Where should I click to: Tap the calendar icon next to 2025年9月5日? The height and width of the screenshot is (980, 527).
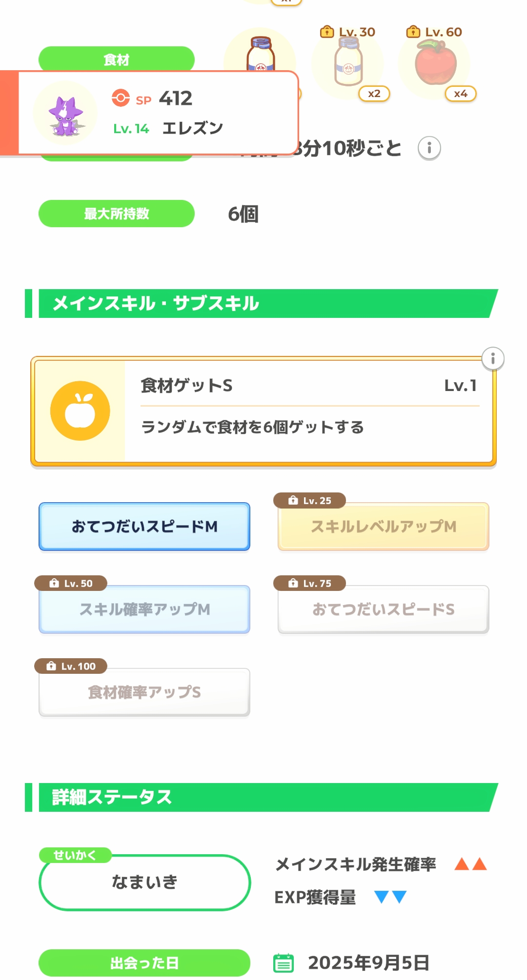284,963
